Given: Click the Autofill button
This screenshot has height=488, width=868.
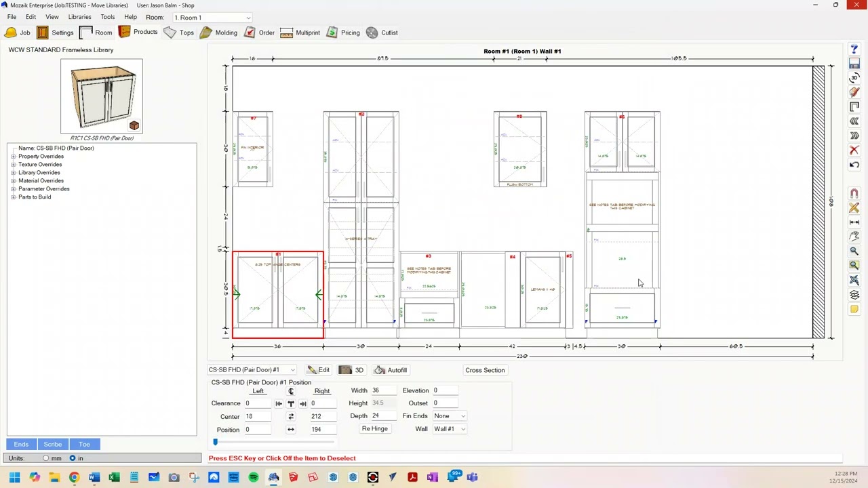Looking at the screenshot, I should 391,370.
